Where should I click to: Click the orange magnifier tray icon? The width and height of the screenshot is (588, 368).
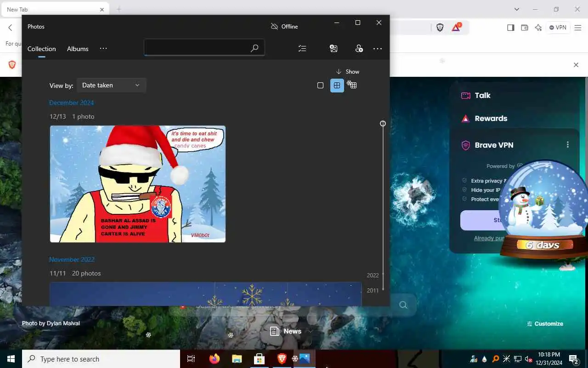496,359
